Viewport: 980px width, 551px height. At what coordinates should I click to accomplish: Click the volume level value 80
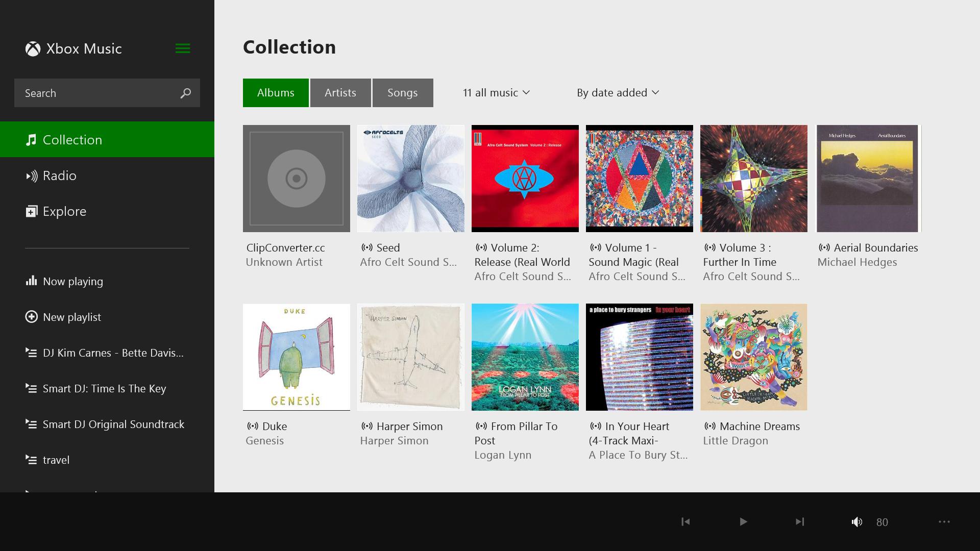[x=882, y=522]
